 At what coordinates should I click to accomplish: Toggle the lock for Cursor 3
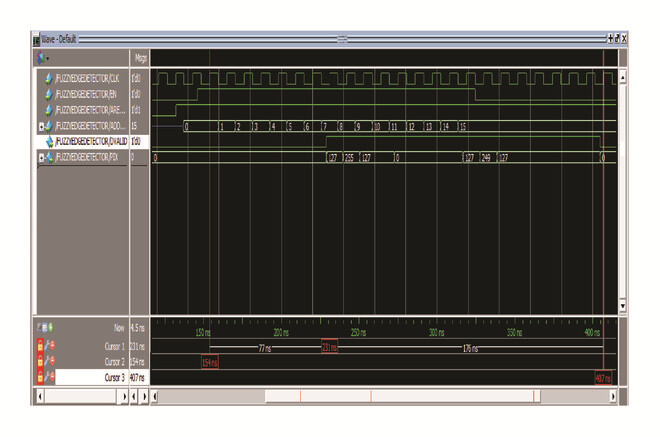coord(40,377)
